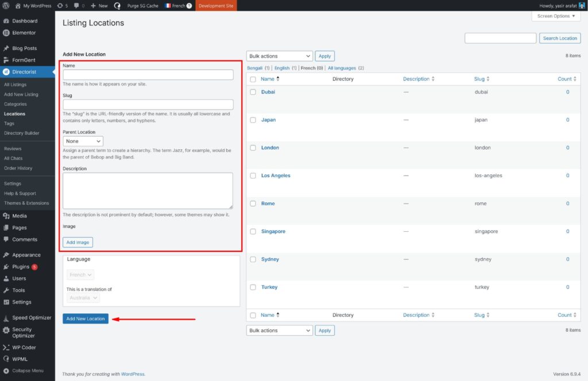The height and width of the screenshot is (381, 588).
Task: Click the Collapse Menu icon
Action: click(x=6, y=371)
